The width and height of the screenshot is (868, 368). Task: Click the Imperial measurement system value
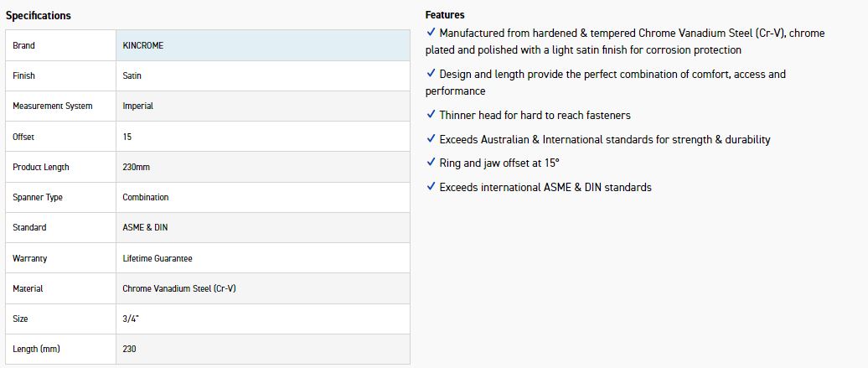pyautogui.click(x=138, y=106)
